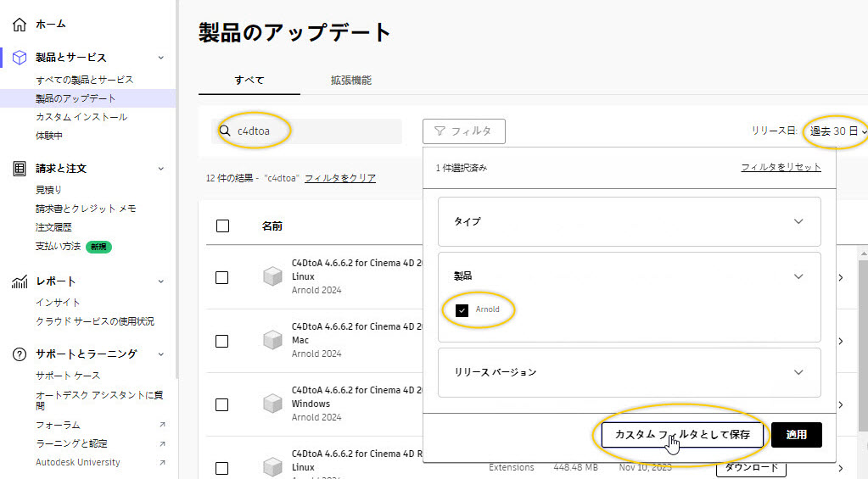Switch to the 拡張機能 tab
Viewport: 868px width, 479px height.
coord(351,81)
